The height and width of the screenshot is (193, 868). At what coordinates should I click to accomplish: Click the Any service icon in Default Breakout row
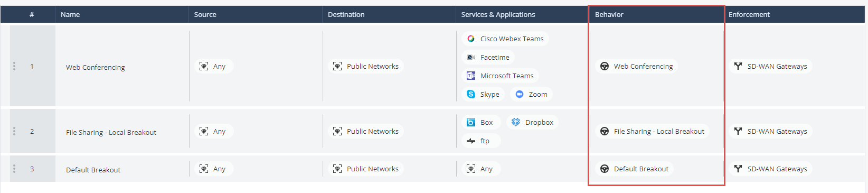pyautogui.click(x=471, y=169)
